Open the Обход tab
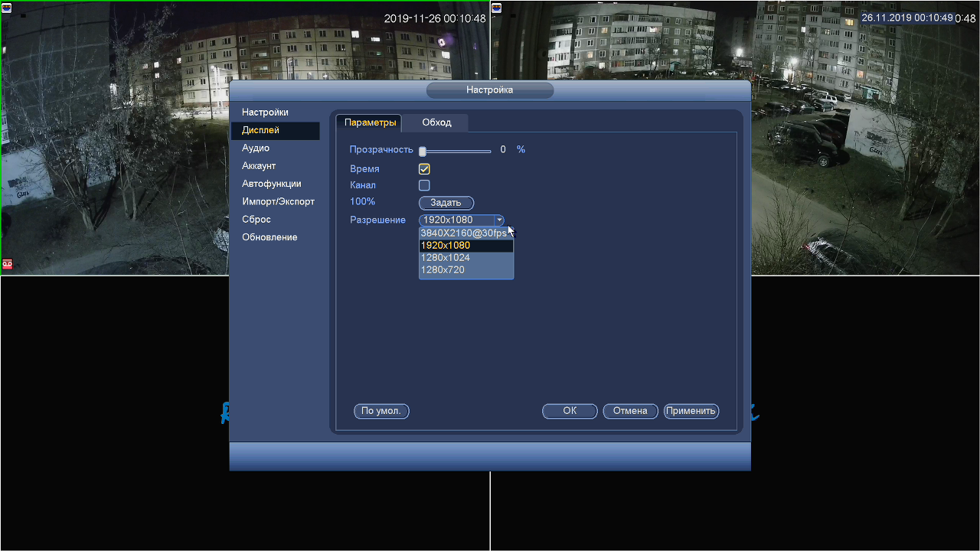Viewport: 980px width, 551px height. point(436,122)
